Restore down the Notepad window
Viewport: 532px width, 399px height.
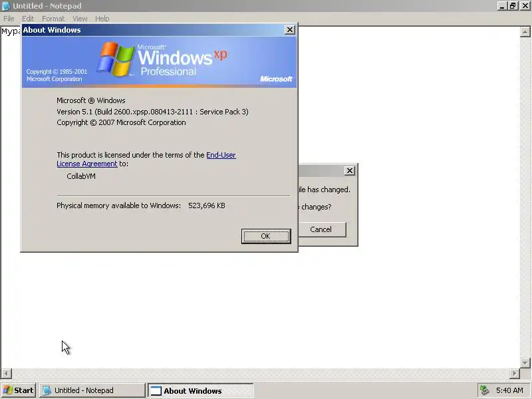click(x=513, y=6)
